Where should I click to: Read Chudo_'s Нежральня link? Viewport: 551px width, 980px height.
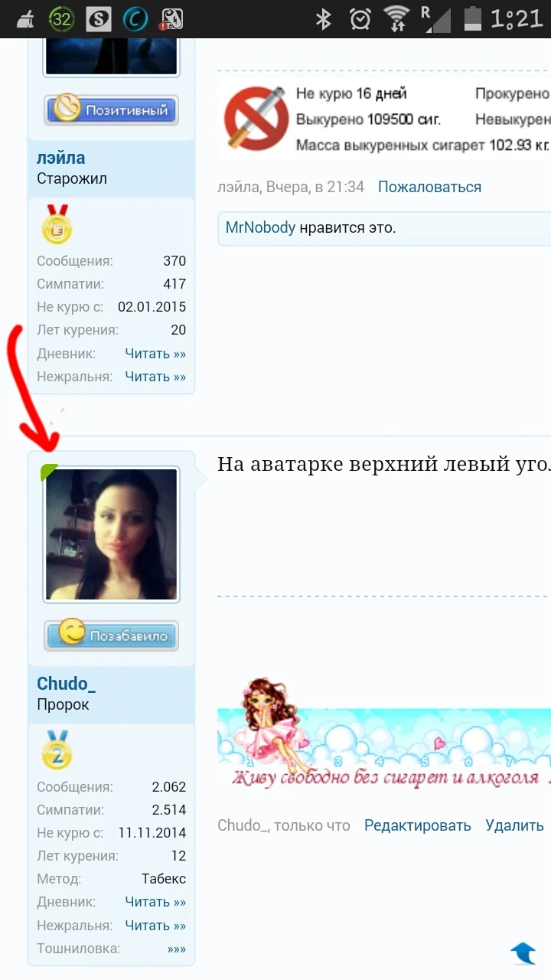pos(155,926)
